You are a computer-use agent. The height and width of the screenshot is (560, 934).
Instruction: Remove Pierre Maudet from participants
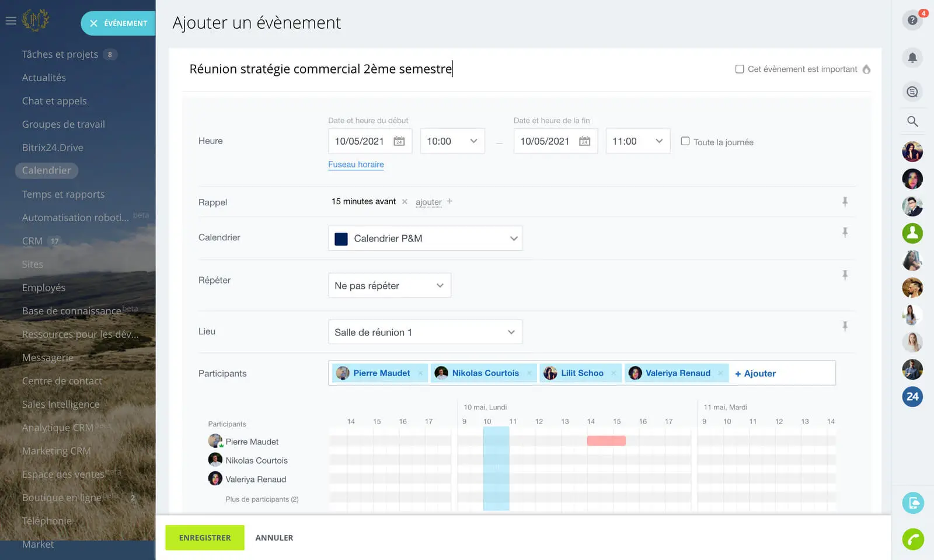[420, 373]
